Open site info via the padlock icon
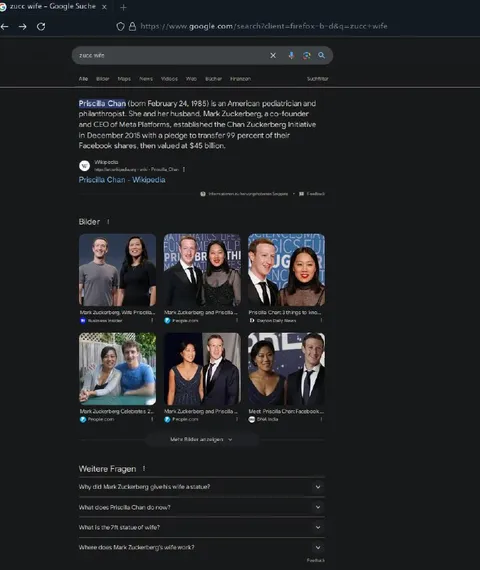Viewport: 480px width, 570px height. click(132, 26)
